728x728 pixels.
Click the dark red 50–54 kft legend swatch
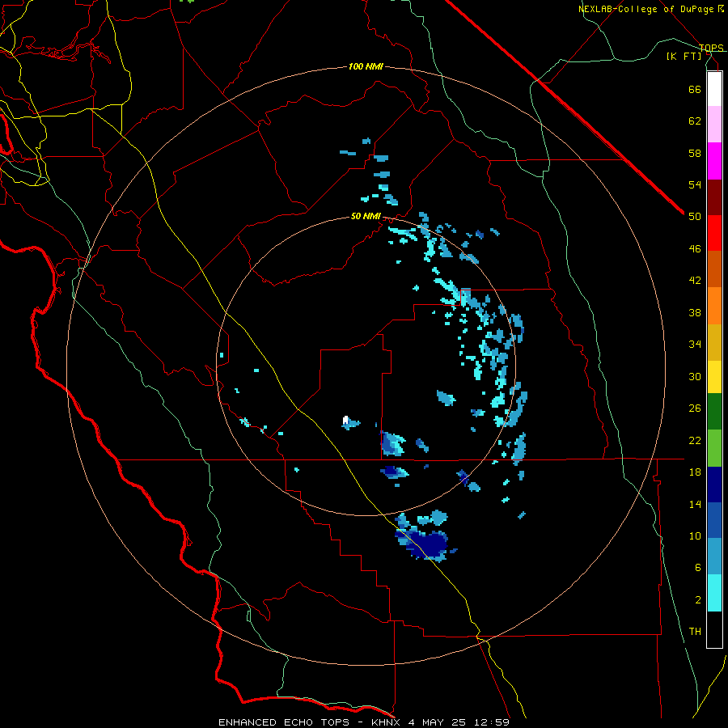click(714, 198)
